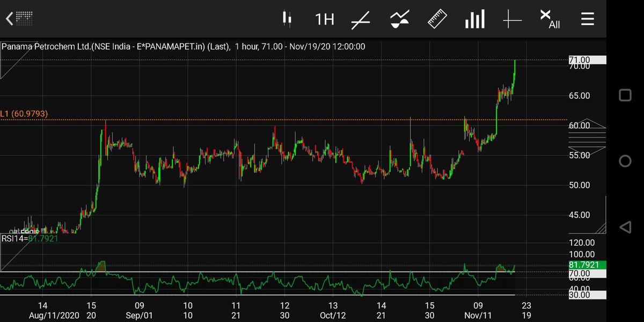
Task: Select the L1 (60.9793) line label
Action: (23, 114)
